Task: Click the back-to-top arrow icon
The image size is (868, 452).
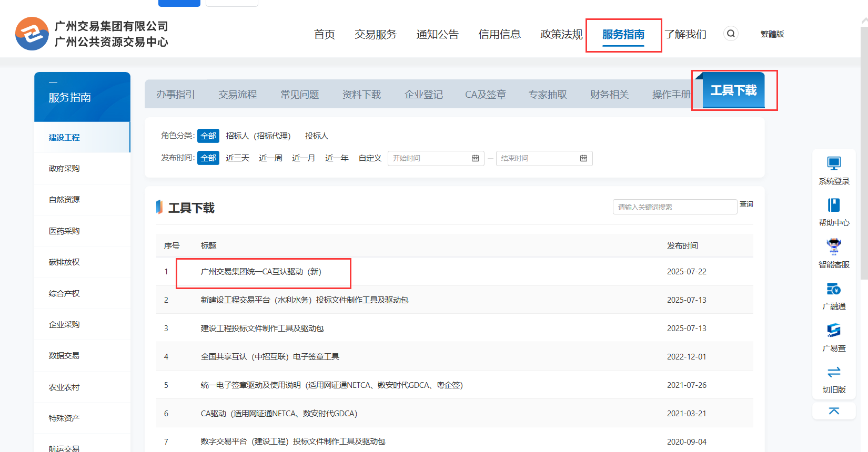Action: click(x=834, y=411)
